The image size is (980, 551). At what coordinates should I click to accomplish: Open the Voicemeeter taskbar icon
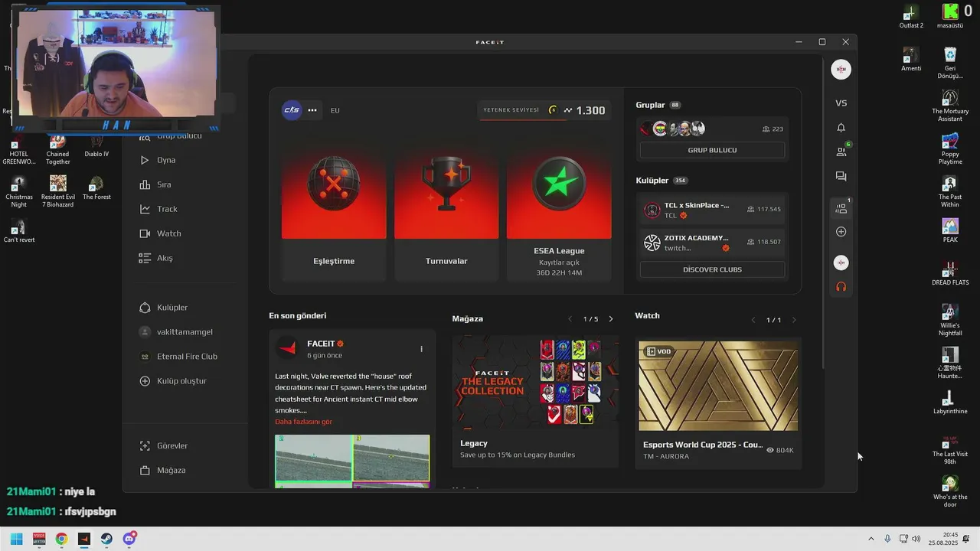[x=39, y=539]
